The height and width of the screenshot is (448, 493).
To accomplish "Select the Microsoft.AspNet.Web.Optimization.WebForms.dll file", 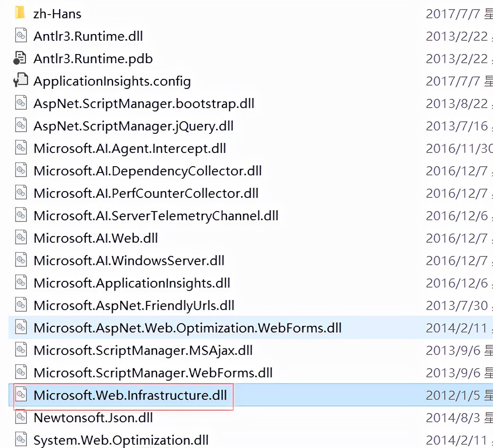I will pos(187,328).
